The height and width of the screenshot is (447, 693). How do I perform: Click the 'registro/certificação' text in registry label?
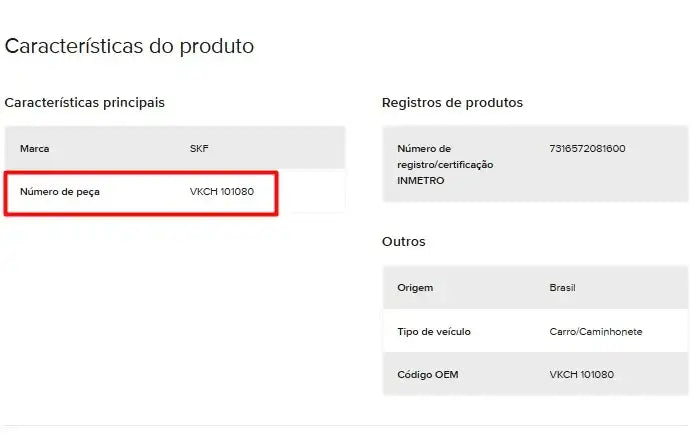tap(445, 165)
